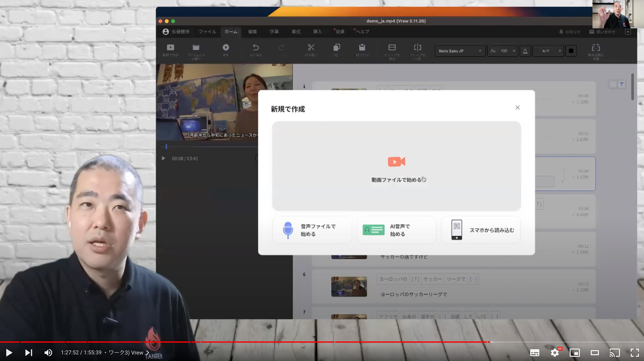Click the text color A icon
The image size is (644, 361).
pyautogui.click(x=525, y=51)
